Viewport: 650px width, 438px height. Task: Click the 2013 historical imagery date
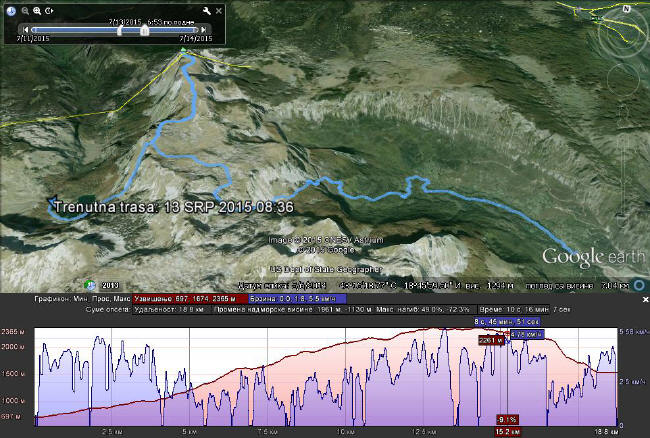pyautogui.click(x=109, y=283)
